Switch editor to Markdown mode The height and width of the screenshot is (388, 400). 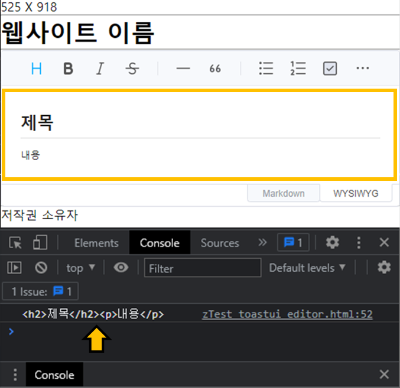(x=284, y=193)
